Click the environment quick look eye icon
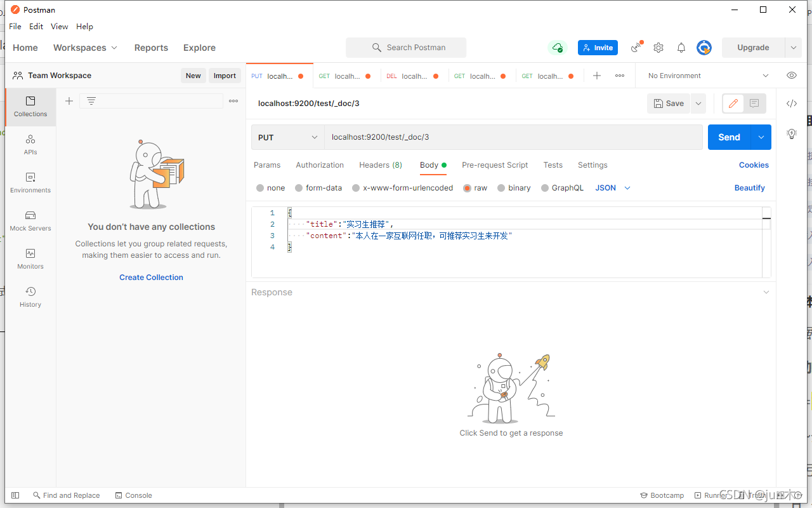Screen dimensions: 812x508 click(792, 76)
